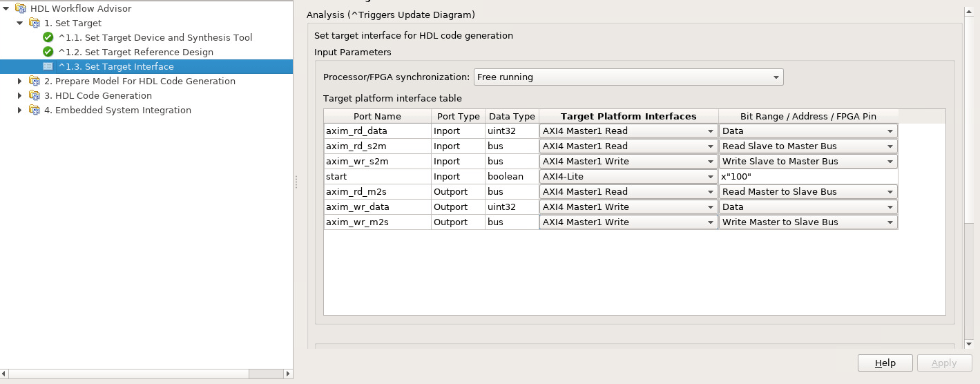
Task: Click the Embedded System Integration folder icon
Action: [x=35, y=111]
